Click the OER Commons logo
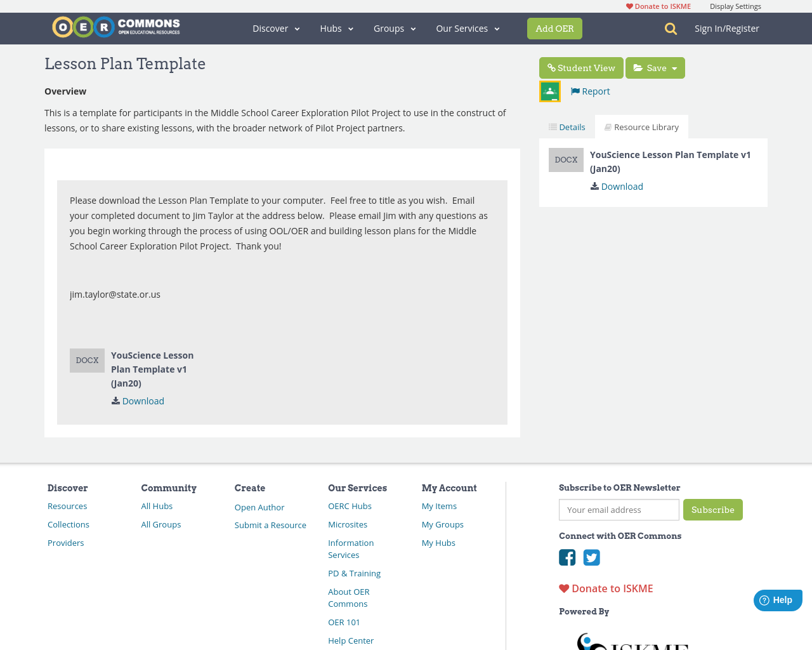This screenshot has width=812, height=650. click(116, 27)
